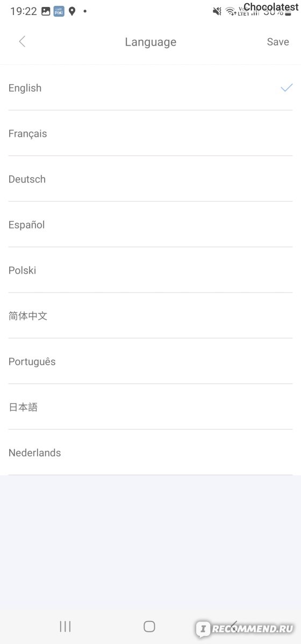Select English language option
Image resolution: width=301 pixels, height=644 pixels.
150,88
